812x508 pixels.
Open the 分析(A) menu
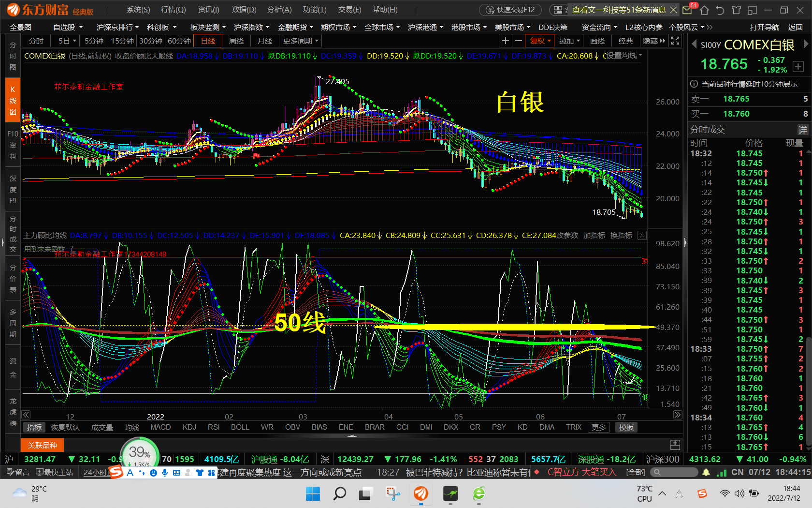tap(279, 10)
